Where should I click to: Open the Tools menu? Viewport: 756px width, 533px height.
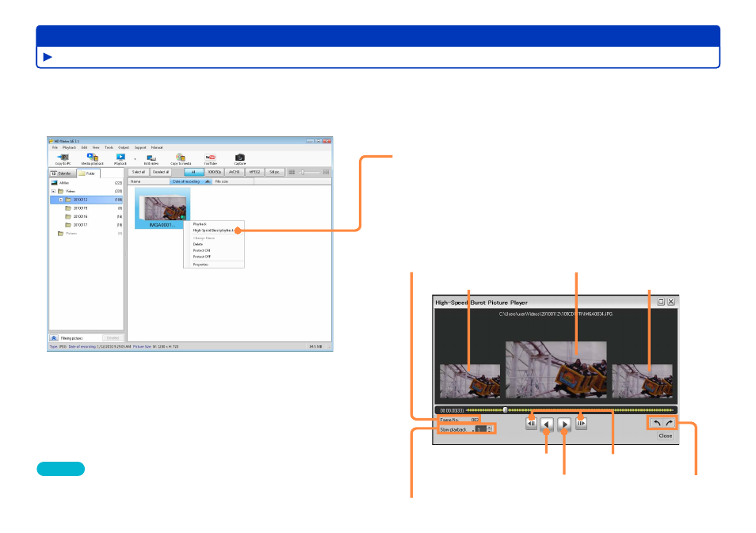coord(109,147)
